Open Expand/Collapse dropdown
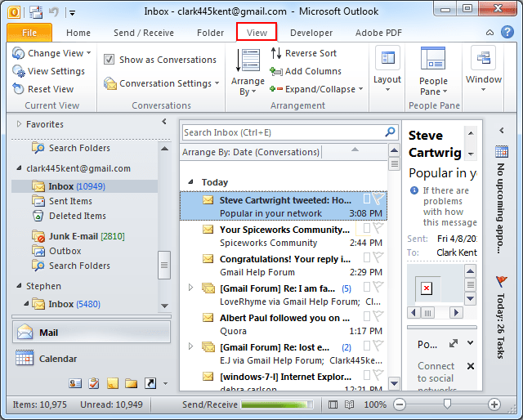Screen dimensions: 523x420 pyautogui.click(x=316, y=89)
